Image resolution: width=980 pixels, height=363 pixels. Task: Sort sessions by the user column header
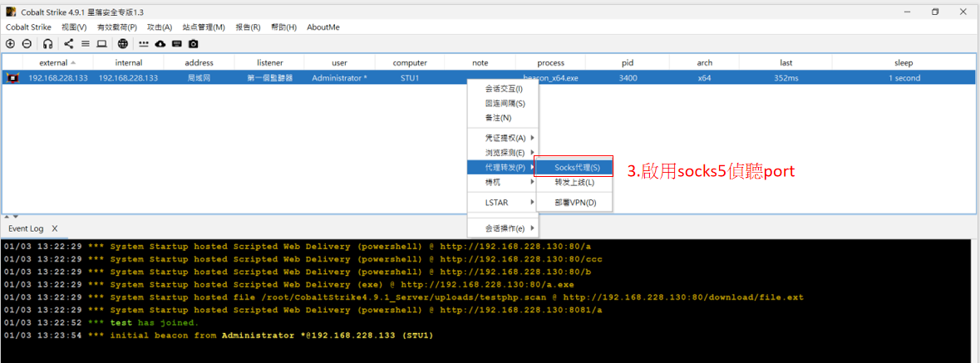(x=339, y=62)
